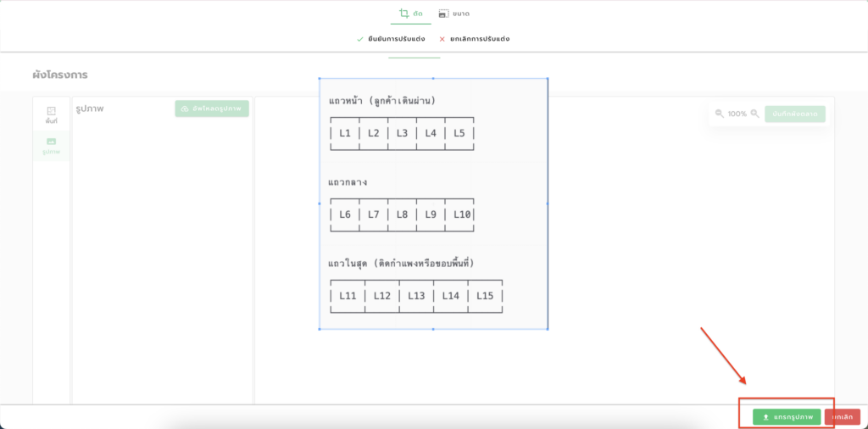Image resolution: width=868 pixels, height=429 pixels.
Task: Click the red ยกเลิก cancel button
Action: point(842,417)
